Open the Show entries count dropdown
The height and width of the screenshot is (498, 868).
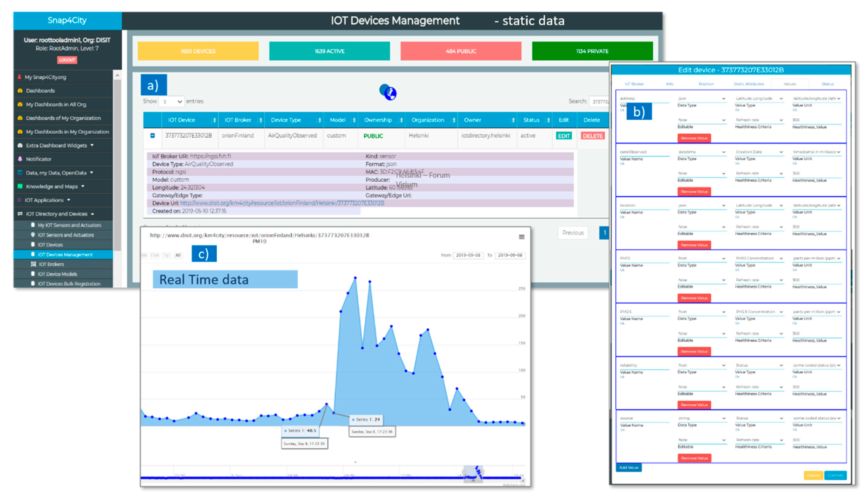pyautogui.click(x=172, y=102)
